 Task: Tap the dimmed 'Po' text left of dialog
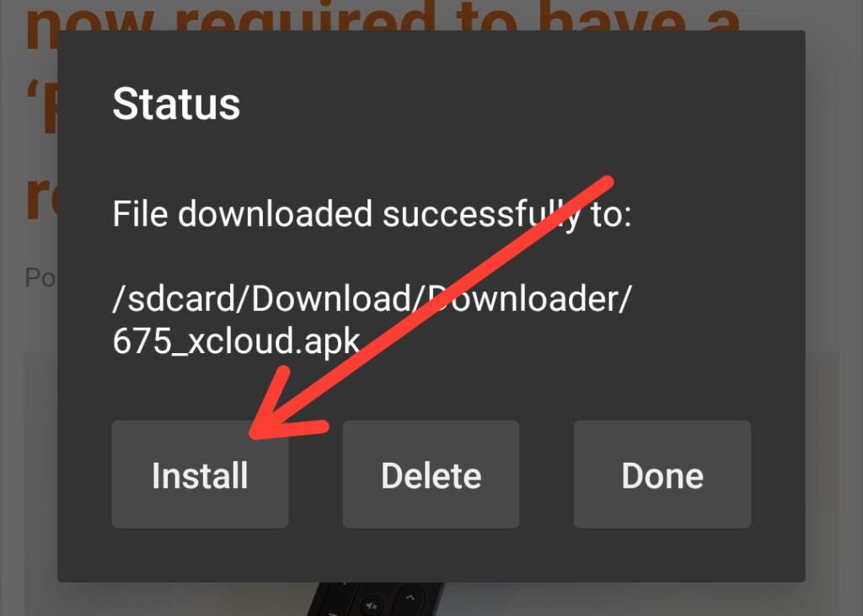pyautogui.click(x=40, y=278)
